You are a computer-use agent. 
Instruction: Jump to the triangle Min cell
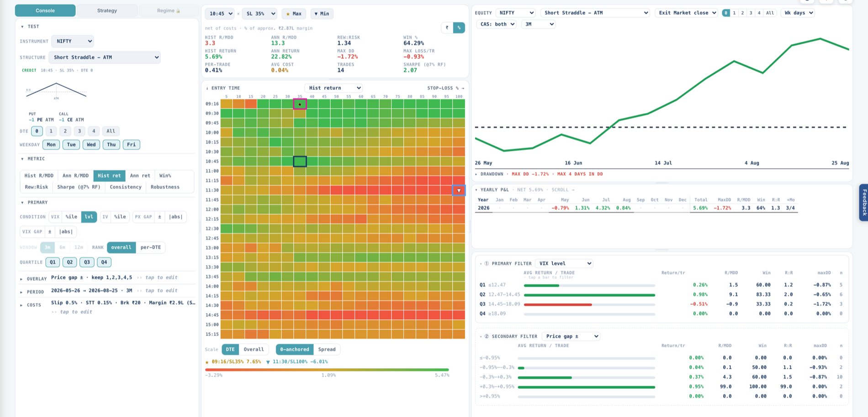[x=322, y=14]
